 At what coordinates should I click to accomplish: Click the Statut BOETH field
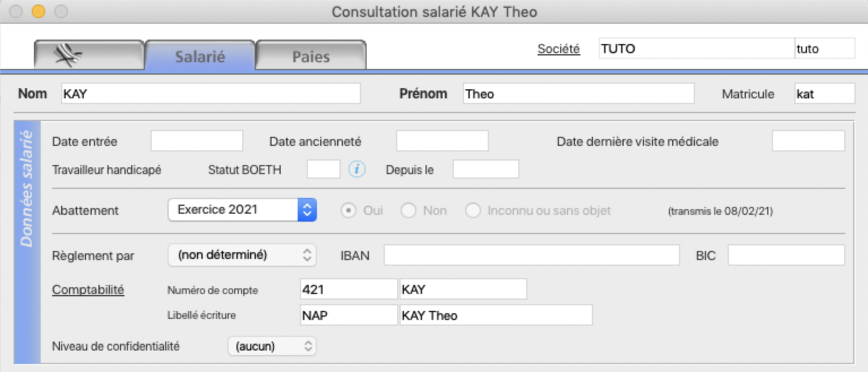(323, 169)
